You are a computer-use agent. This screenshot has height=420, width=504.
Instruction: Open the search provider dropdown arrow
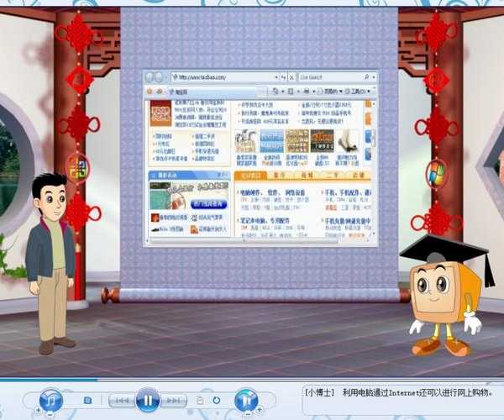click(374, 77)
